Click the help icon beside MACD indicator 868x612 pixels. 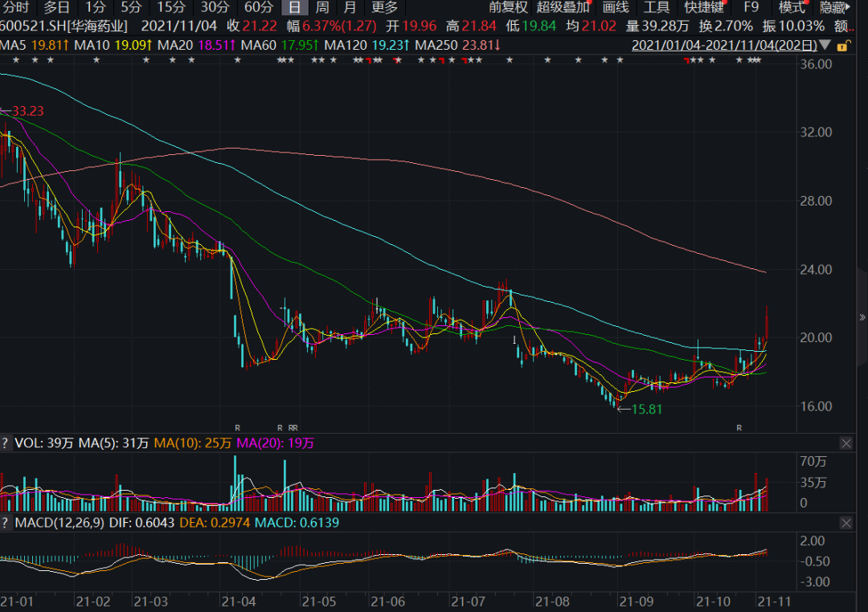tap(6, 523)
